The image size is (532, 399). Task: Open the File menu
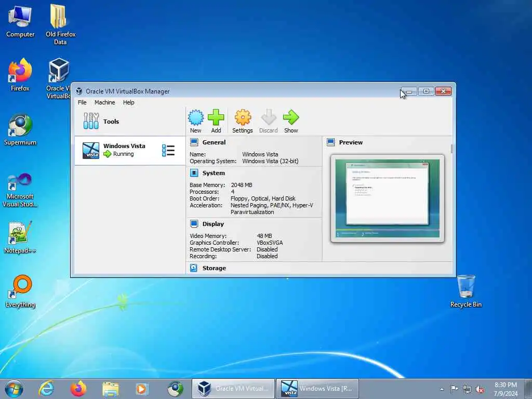(82, 102)
